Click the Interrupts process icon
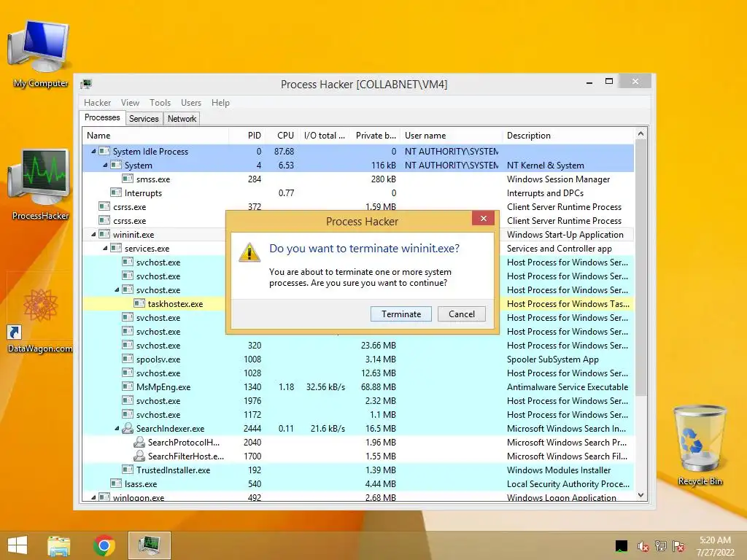 [116, 192]
